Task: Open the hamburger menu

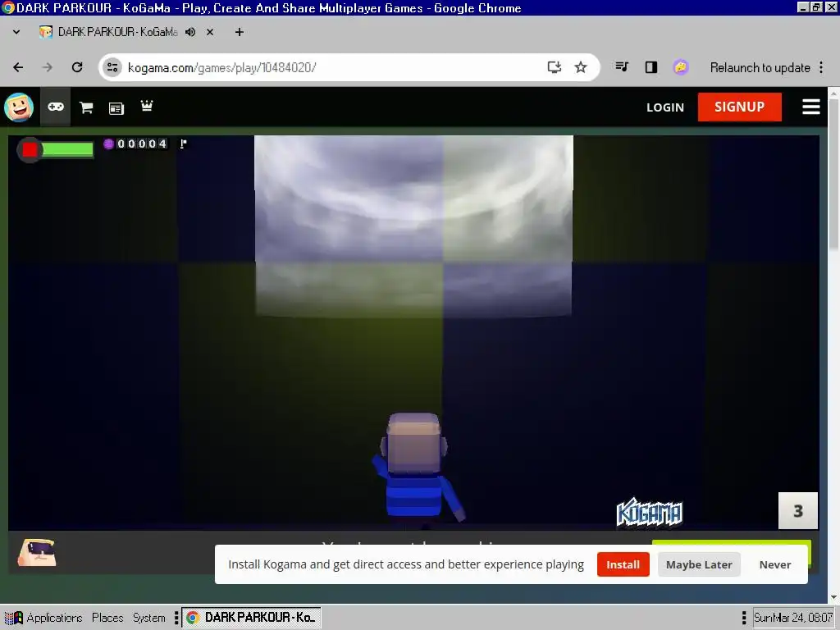Action: (x=810, y=107)
